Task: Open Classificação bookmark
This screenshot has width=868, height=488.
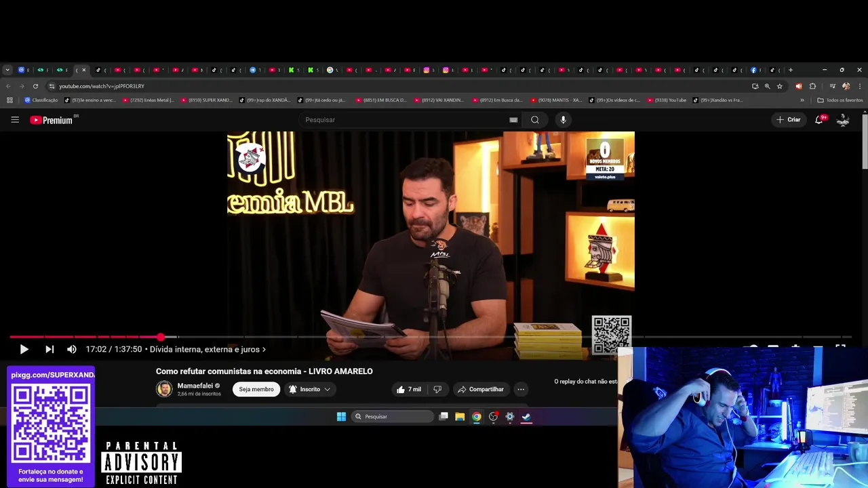Action: pos(41,100)
